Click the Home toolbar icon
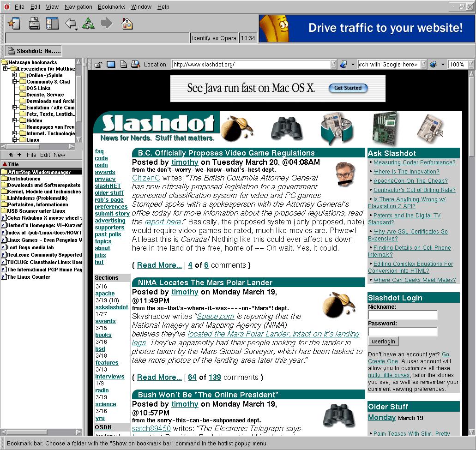This screenshot has width=476, height=450. click(x=127, y=23)
